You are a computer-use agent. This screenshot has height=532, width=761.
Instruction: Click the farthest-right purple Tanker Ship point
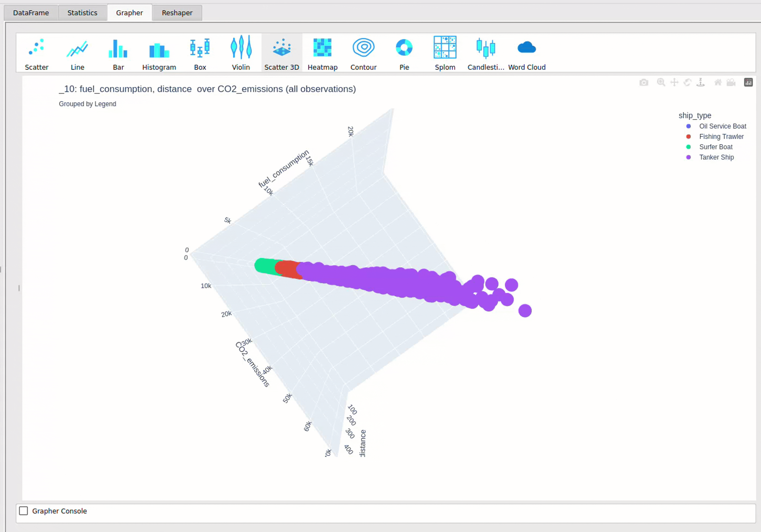click(525, 311)
